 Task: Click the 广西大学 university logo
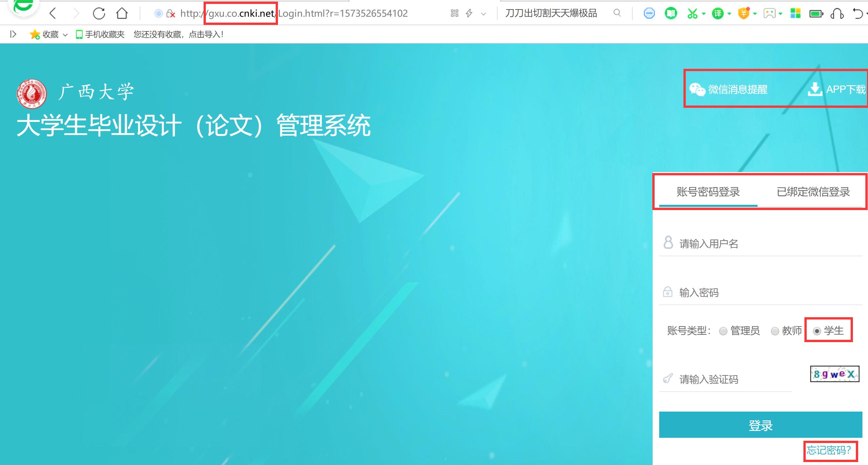[x=32, y=94]
